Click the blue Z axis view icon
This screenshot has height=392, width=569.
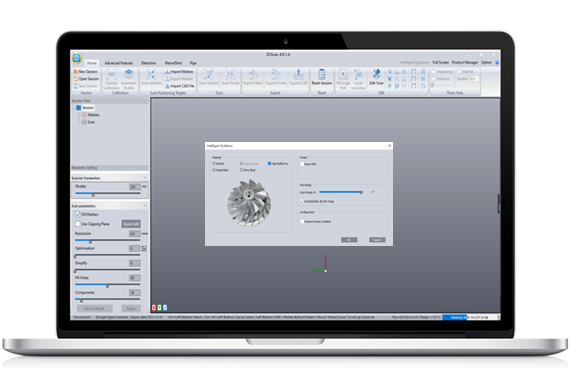pyautogui.click(x=165, y=308)
